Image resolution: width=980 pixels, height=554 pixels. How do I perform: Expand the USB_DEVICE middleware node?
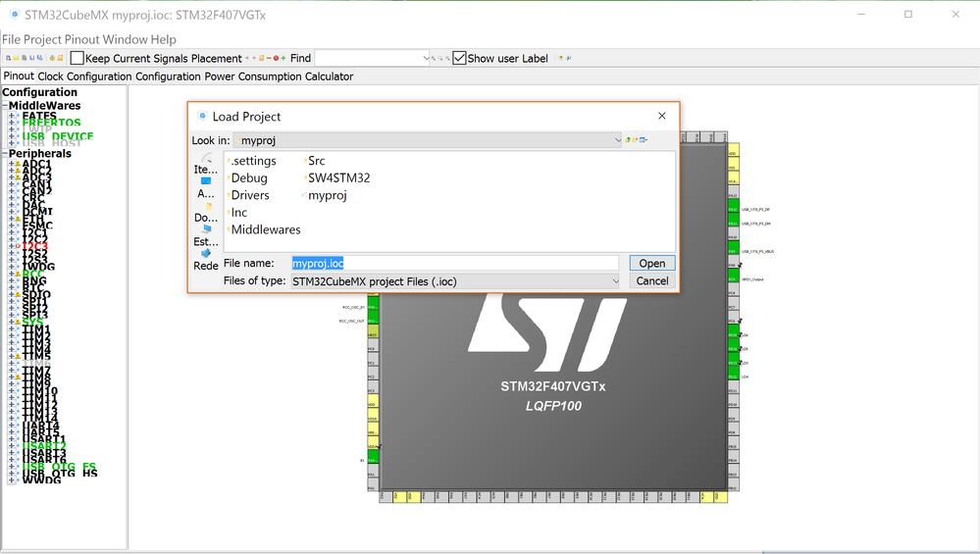[x=11, y=136]
